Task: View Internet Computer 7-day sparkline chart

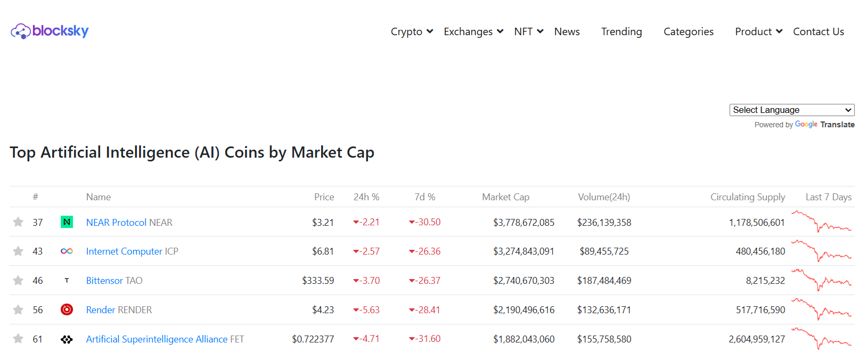Action: tap(822, 251)
